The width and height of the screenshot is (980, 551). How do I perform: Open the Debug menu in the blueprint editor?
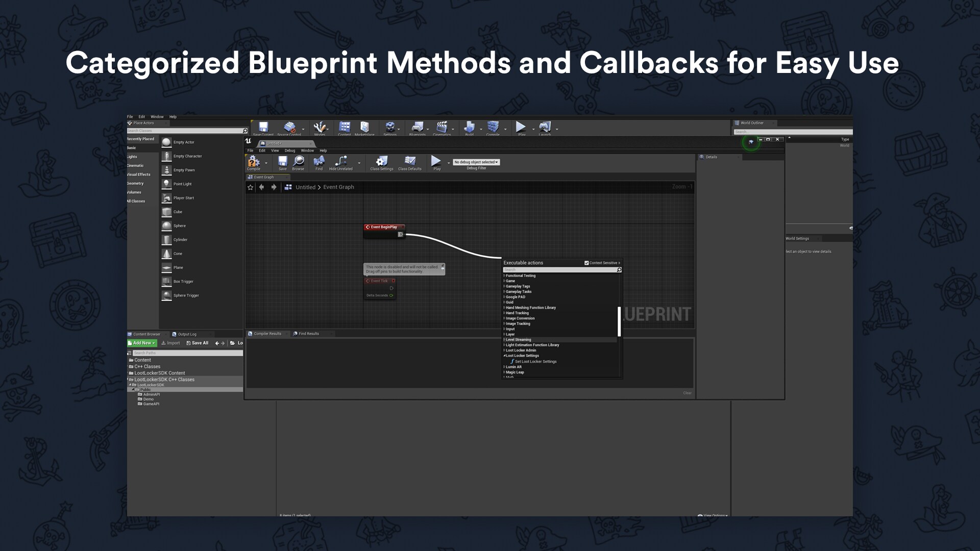click(289, 151)
